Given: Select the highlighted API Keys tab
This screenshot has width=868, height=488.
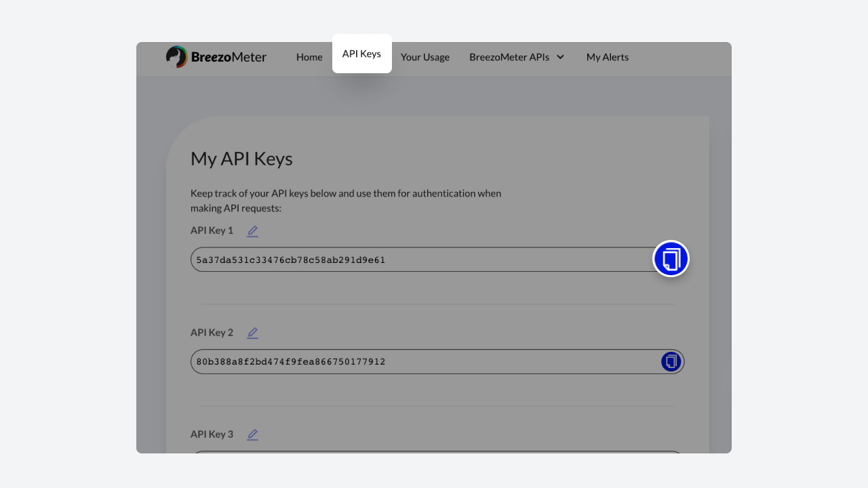Looking at the screenshot, I should click(x=361, y=54).
